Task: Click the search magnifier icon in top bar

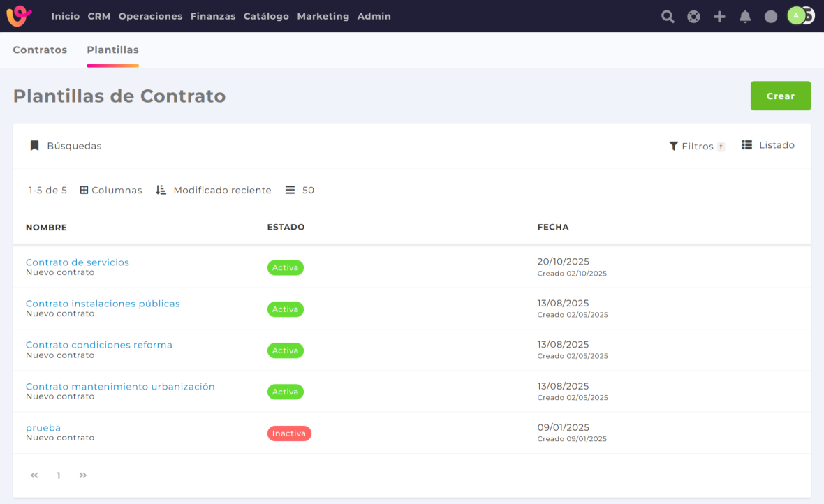Action: point(668,17)
